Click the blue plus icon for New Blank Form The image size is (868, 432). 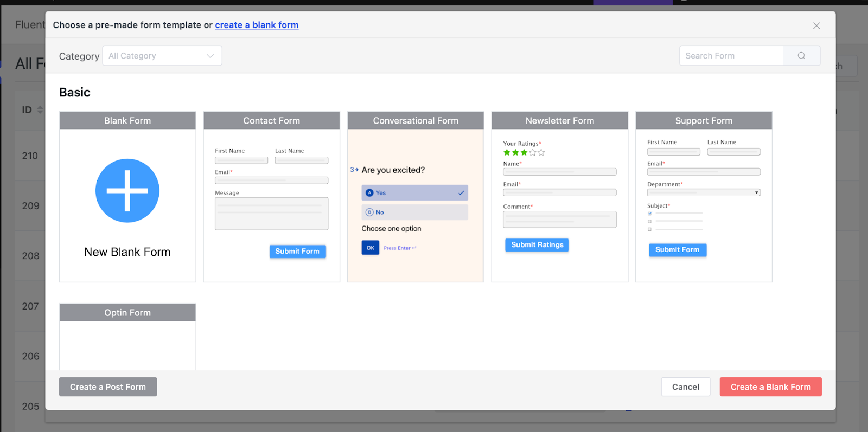(x=127, y=191)
